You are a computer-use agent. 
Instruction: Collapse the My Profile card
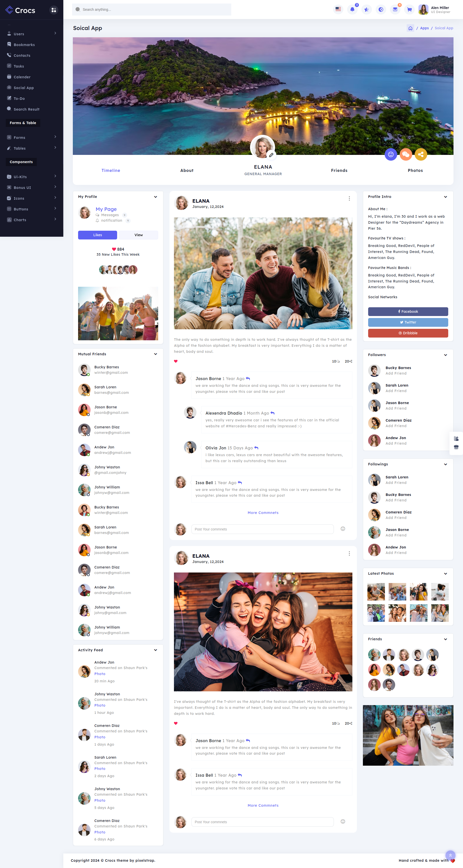[155, 197]
